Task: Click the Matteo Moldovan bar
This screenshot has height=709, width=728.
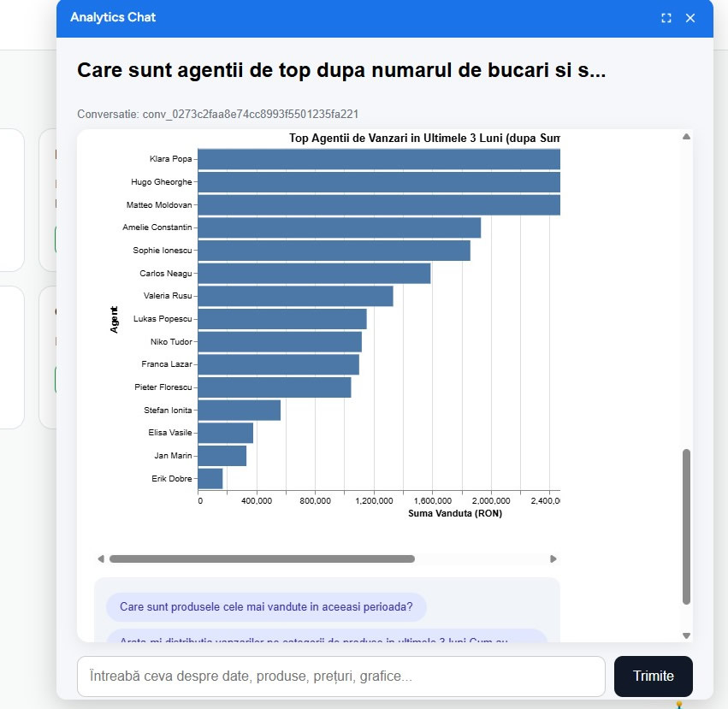Action: (379, 204)
